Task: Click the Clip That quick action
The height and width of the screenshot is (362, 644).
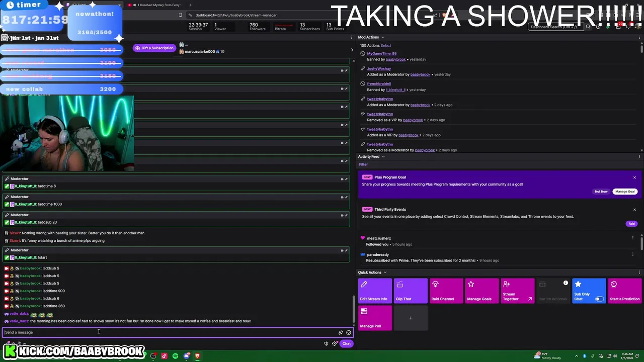Action: (x=411, y=291)
